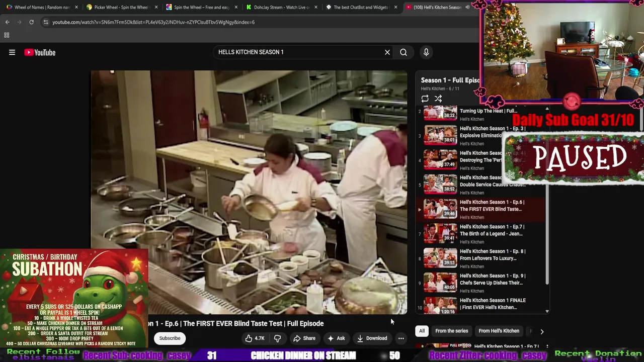Toggle playlist loop

425,99
